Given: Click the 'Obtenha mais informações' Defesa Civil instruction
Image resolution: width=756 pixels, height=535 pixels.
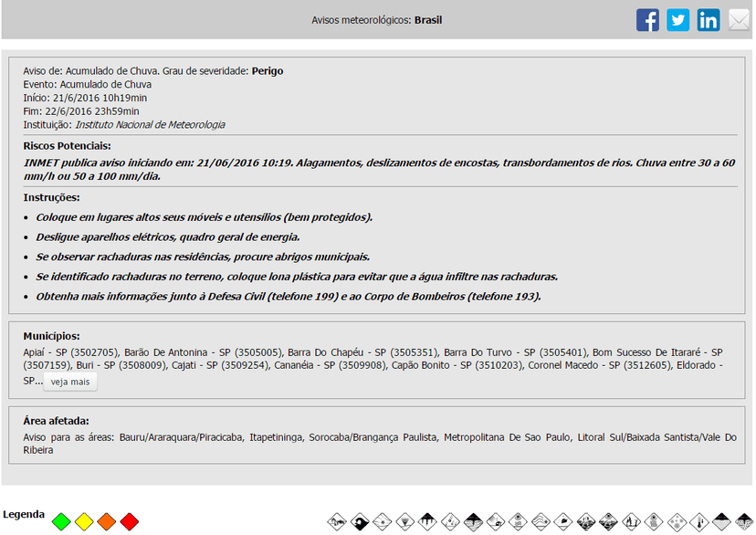Looking at the screenshot, I should coord(289,297).
